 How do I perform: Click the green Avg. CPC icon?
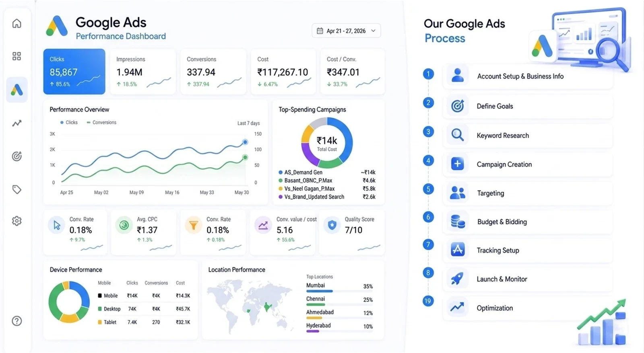[x=124, y=225]
